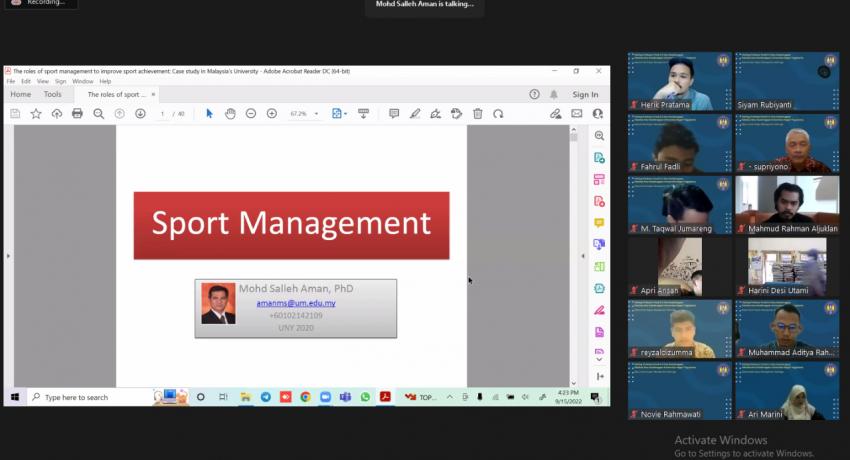This screenshot has width=850, height=460.
Task: Click the stamp tool icon
Action: click(x=456, y=113)
